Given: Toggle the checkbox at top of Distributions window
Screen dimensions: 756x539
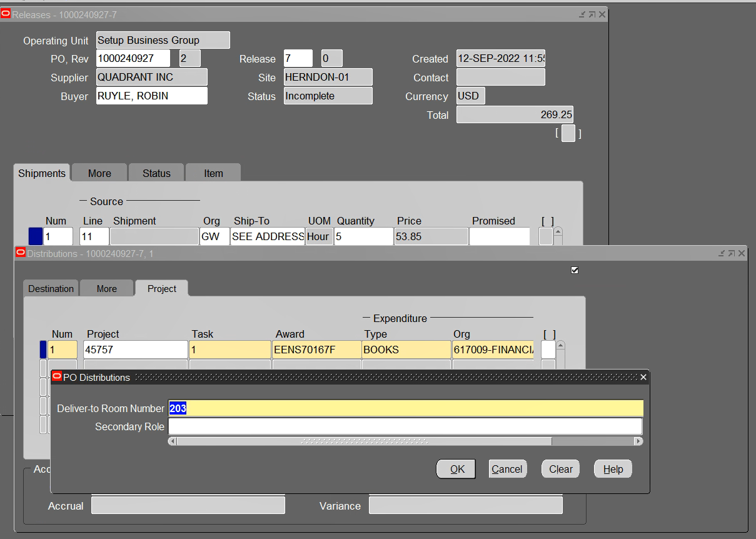Looking at the screenshot, I should (575, 270).
